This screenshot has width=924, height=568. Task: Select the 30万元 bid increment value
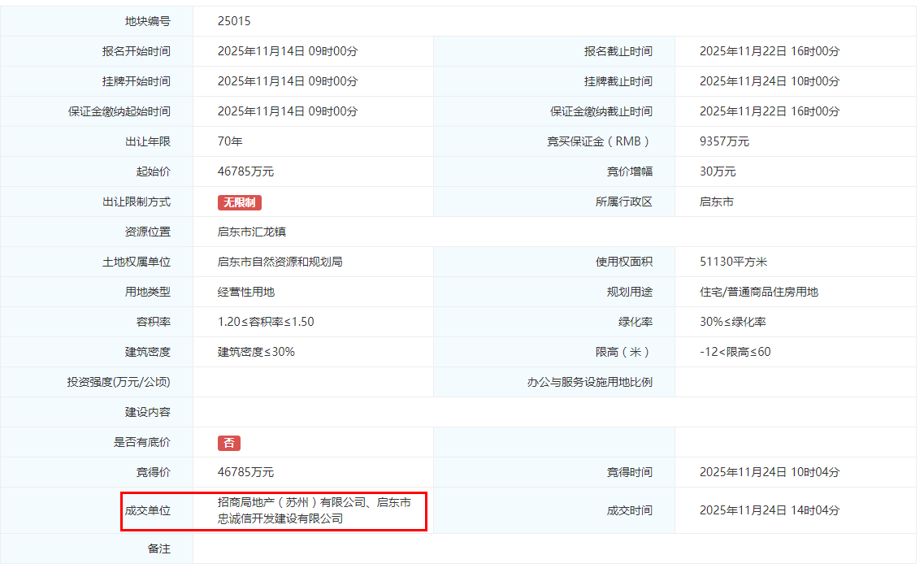pos(718,171)
